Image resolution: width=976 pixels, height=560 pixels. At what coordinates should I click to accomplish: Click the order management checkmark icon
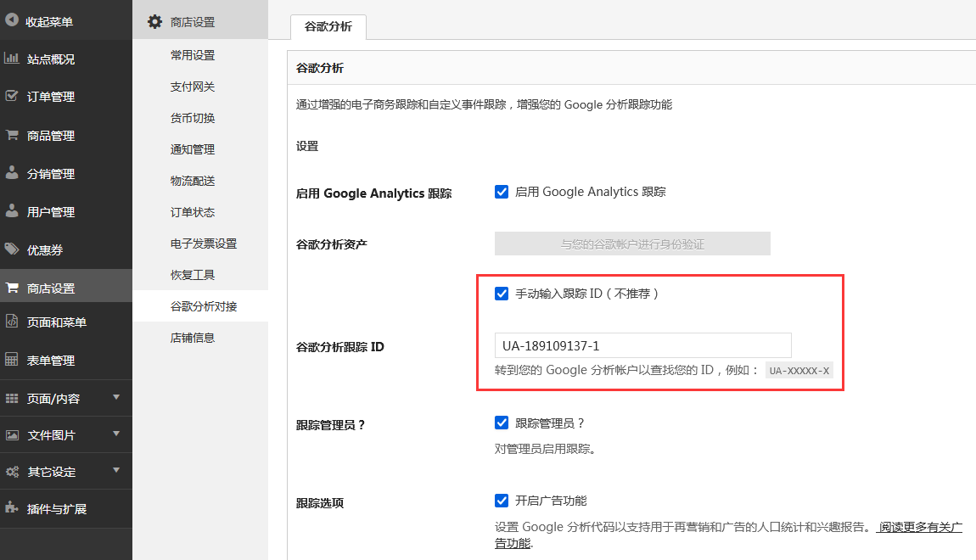12,96
